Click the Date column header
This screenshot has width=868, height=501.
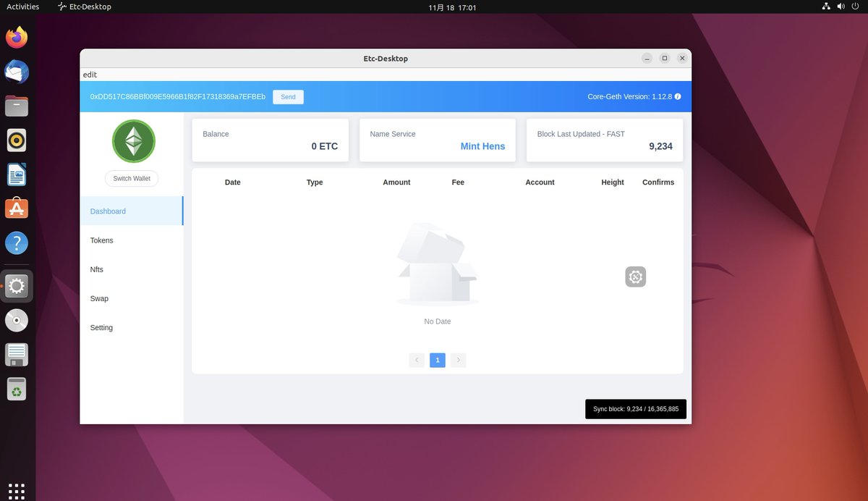click(x=233, y=182)
